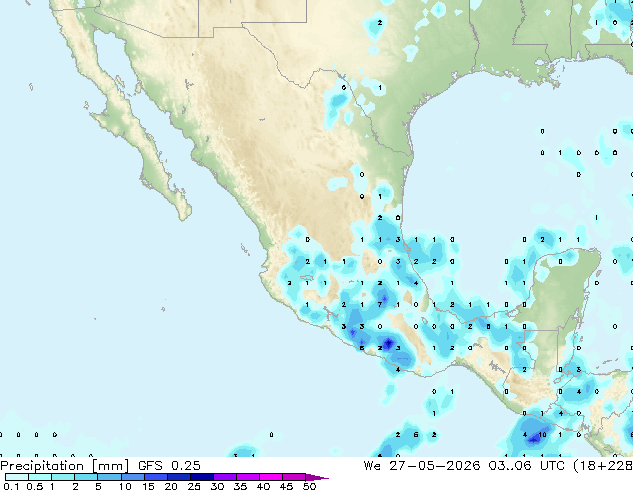Click the '0.1' legend scale value
This screenshot has width=634, height=490.
click(x=11, y=486)
